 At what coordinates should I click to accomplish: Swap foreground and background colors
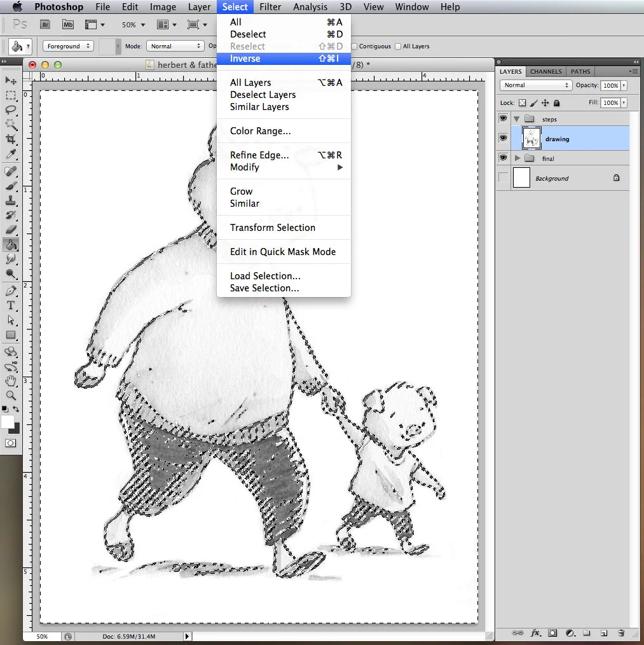pos(16,409)
